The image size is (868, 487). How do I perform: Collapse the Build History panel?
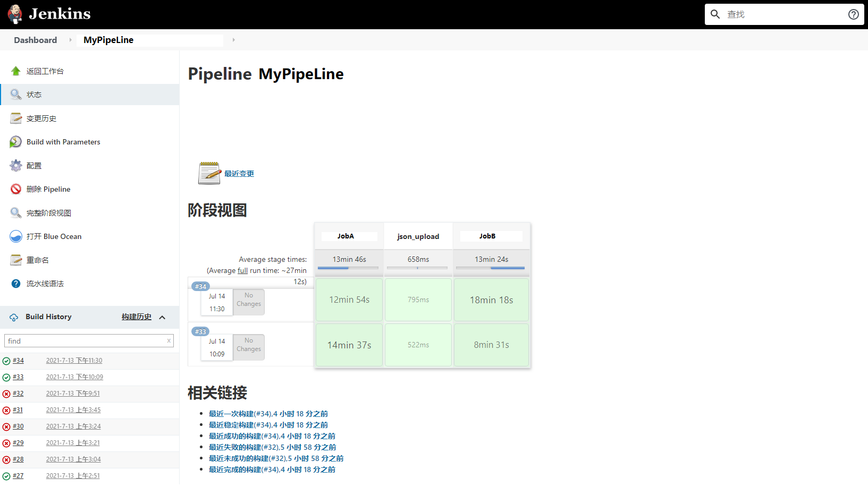tap(163, 317)
